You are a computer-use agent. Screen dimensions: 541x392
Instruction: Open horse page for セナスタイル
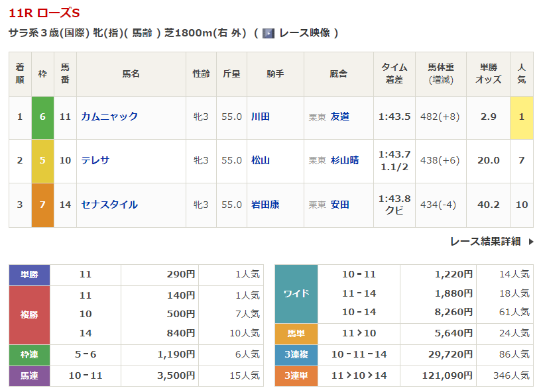[x=109, y=205]
